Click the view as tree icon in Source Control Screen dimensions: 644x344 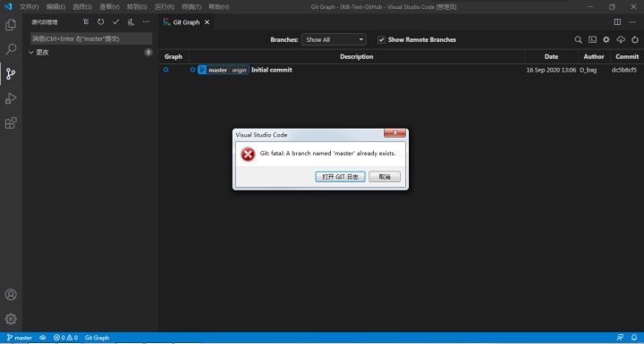pos(86,22)
